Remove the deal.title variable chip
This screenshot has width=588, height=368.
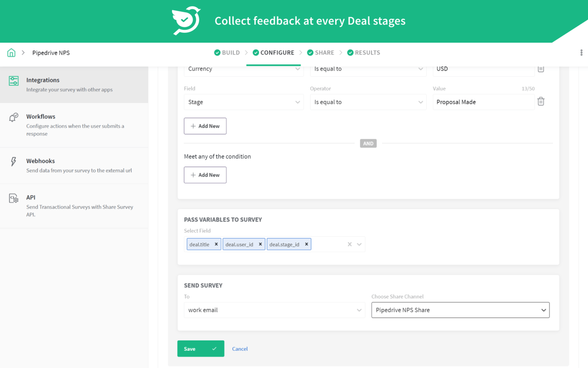pos(216,244)
